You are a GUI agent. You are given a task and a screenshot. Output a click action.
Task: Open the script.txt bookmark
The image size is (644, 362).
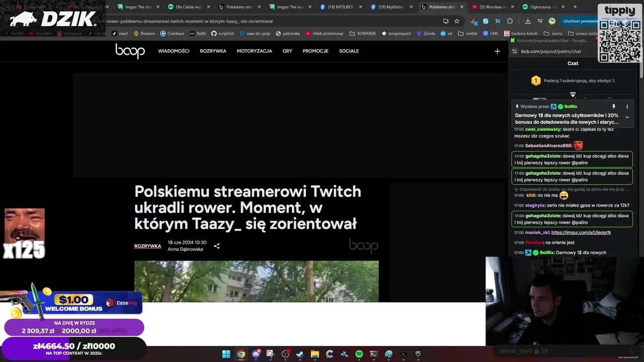(222, 34)
